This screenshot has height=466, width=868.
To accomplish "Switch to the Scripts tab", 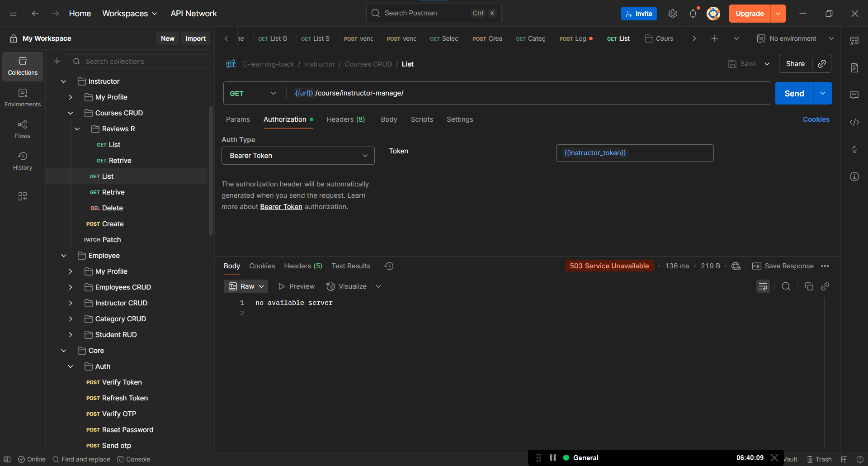I will (x=422, y=119).
